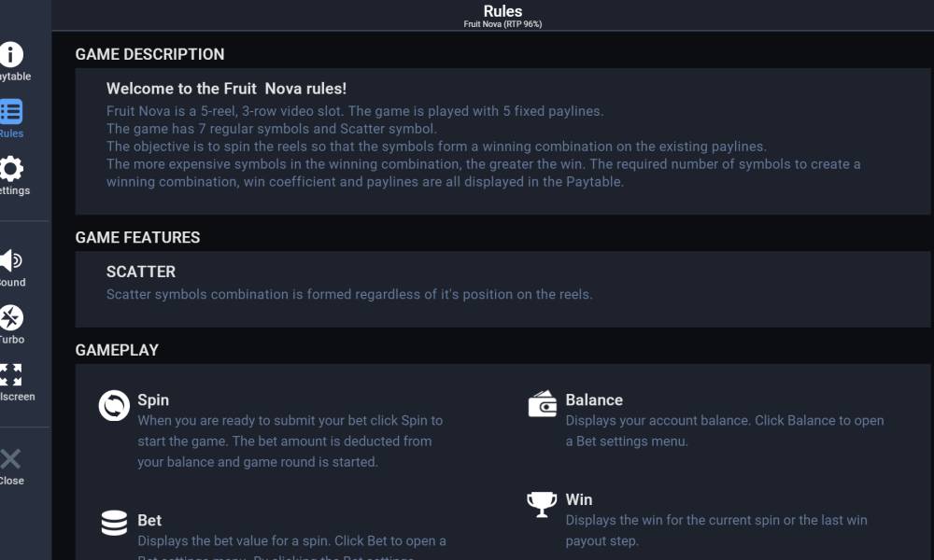Toggle Fullscreen arrows icon
934x560 pixels.
pyautogui.click(x=10, y=375)
